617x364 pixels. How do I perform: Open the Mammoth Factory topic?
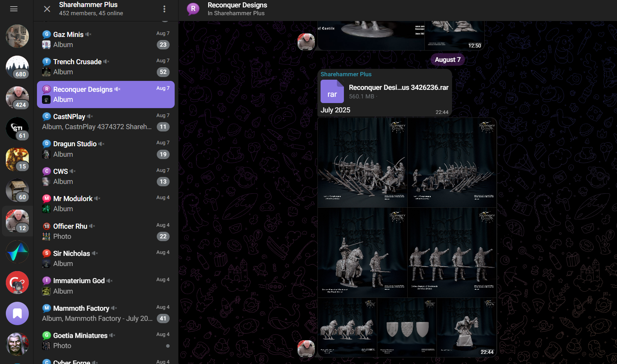(x=106, y=313)
